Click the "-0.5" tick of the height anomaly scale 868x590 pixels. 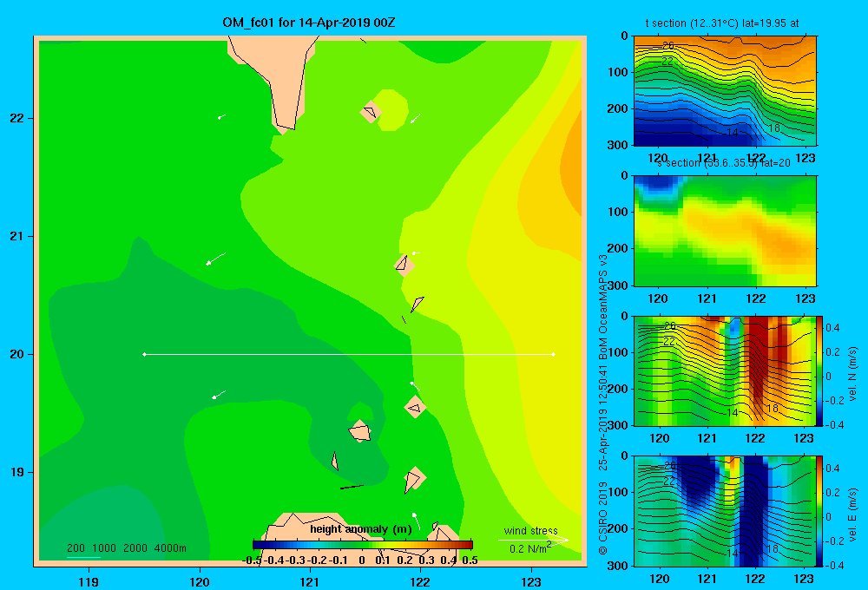(x=252, y=560)
